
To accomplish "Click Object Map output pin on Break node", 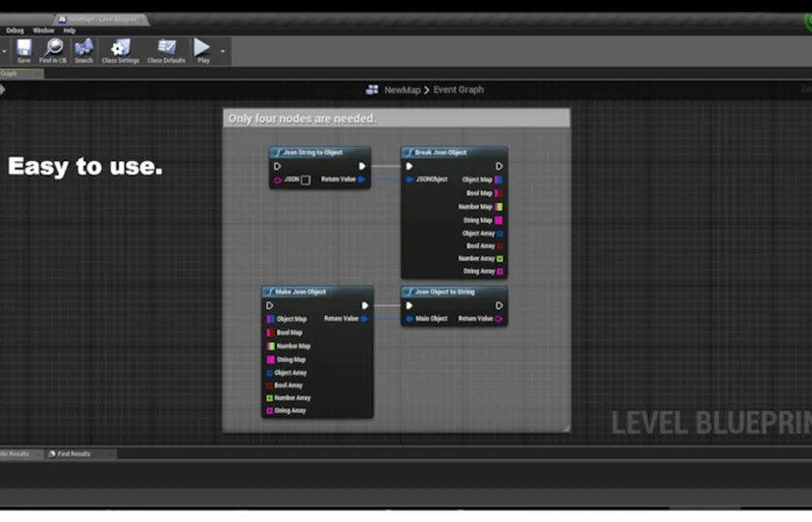I will [x=498, y=180].
